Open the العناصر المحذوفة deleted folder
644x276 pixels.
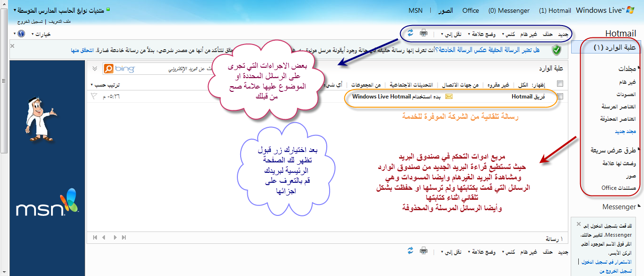click(x=618, y=119)
